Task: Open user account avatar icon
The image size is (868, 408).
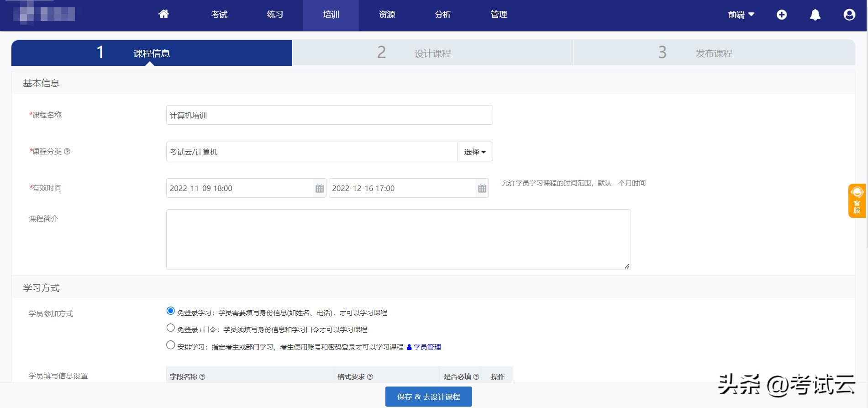Action: [x=849, y=15]
